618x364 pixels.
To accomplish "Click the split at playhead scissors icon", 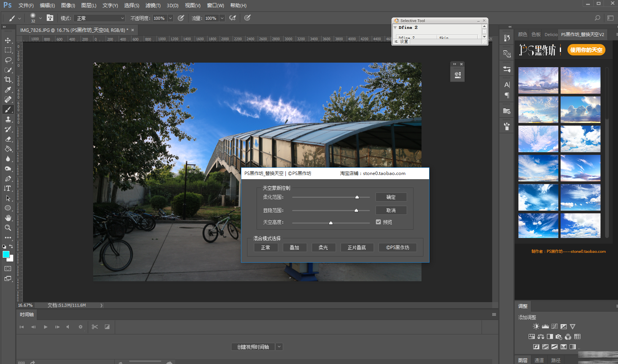I will [x=95, y=327].
